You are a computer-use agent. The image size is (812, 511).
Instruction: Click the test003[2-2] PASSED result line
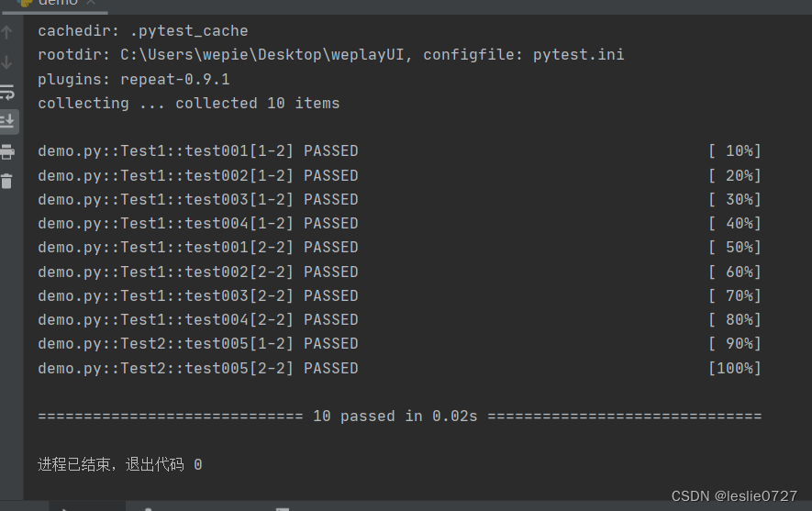click(x=198, y=296)
